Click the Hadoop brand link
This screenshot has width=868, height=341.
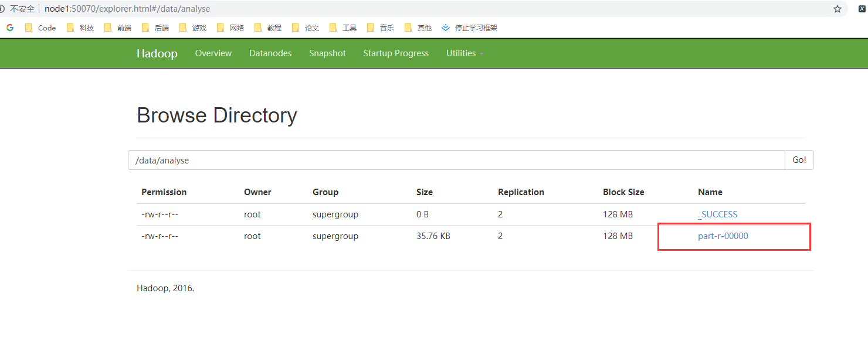pyautogui.click(x=157, y=53)
